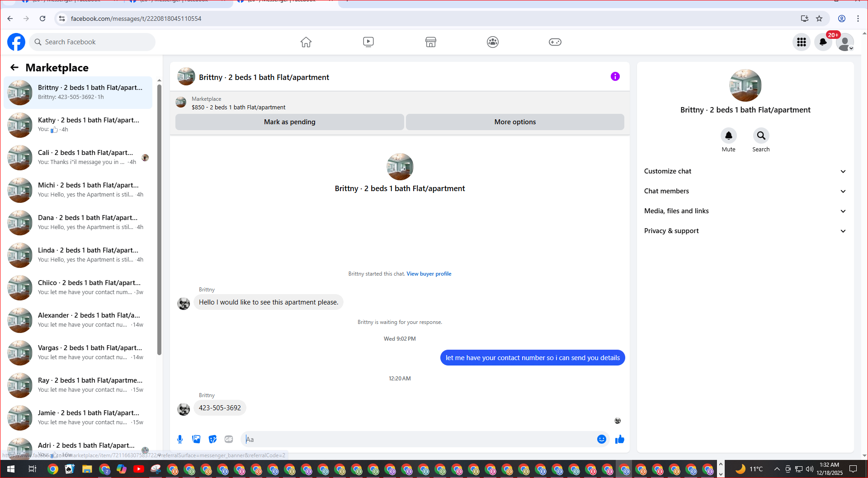
Task: Open the Video tab icon
Action: coord(368,42)
